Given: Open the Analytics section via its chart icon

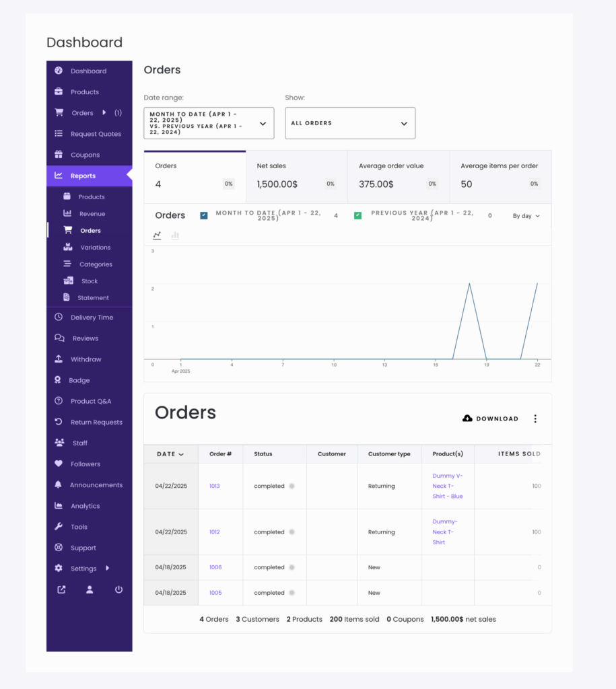Looking at the screenshot, I should (61, 505).
